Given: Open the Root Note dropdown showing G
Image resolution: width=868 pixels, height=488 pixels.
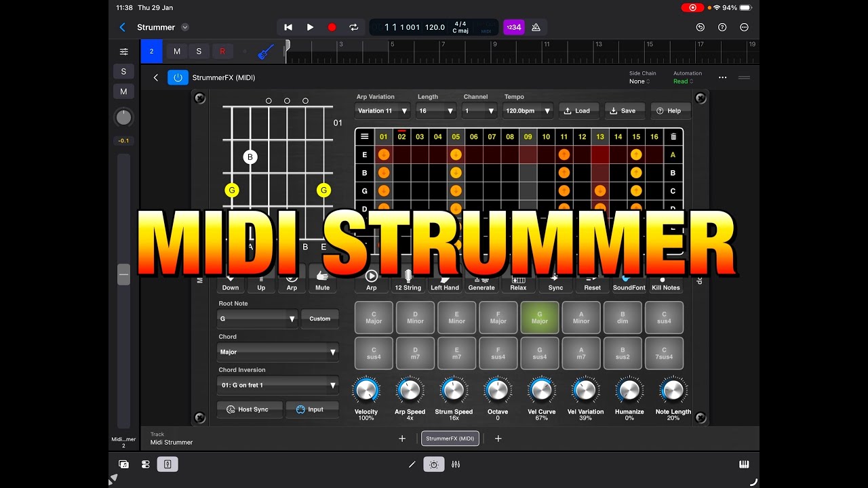Looking at the screenshot, I should (258, 319).
